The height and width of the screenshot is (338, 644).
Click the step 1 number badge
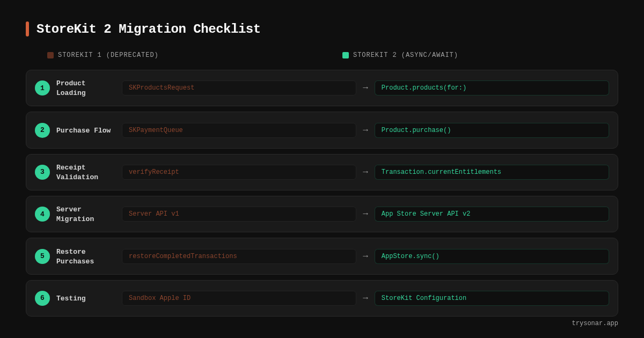click(42, 88)
